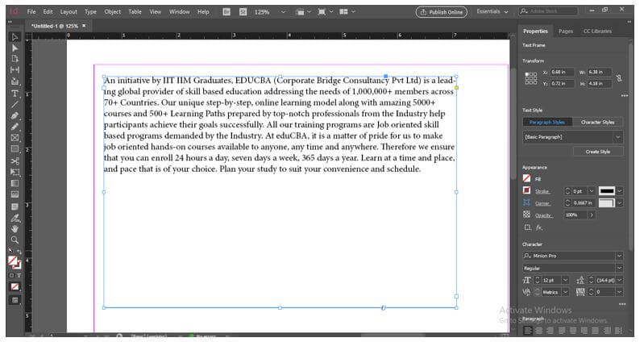
Task: Open the Type menu
Action: 90,11
